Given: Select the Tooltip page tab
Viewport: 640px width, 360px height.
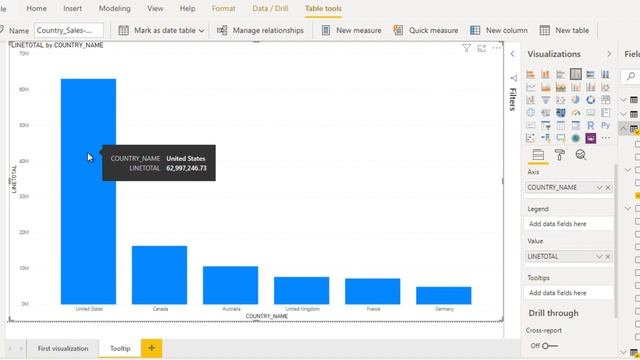Looking at the screenshot, I should click(x=120, y=349).
